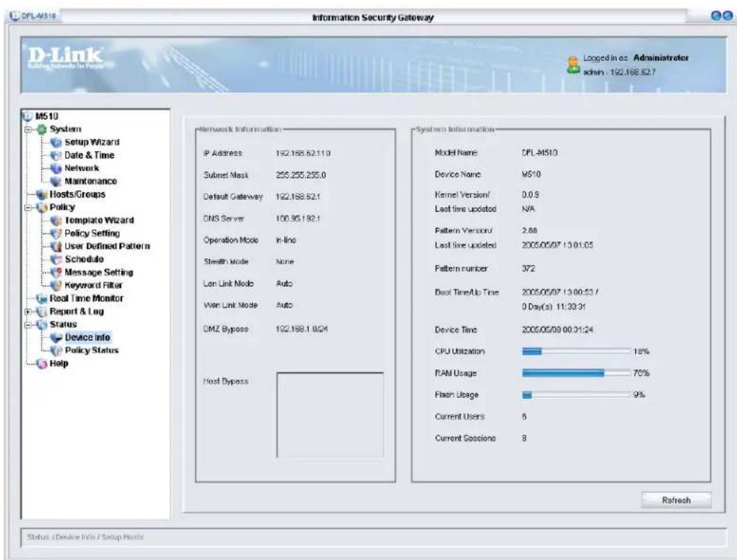Click the Status folder icon
The image size is (737, 560).
click(42, 324)
